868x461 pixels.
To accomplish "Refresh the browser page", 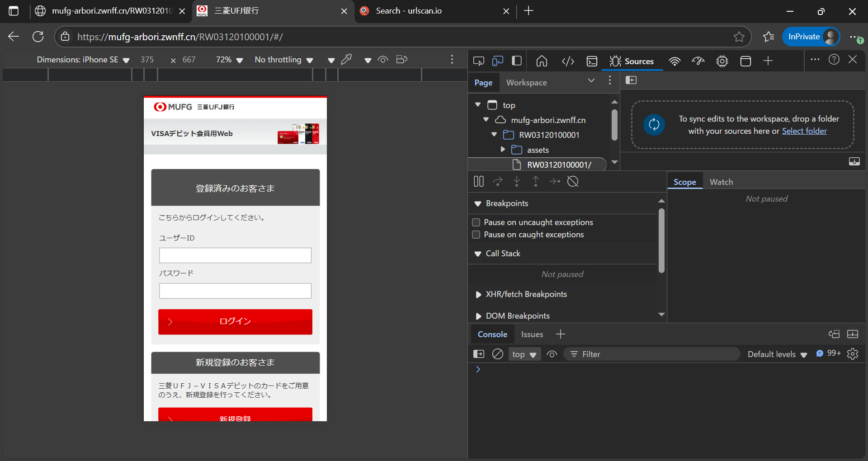I will [38, 37].
